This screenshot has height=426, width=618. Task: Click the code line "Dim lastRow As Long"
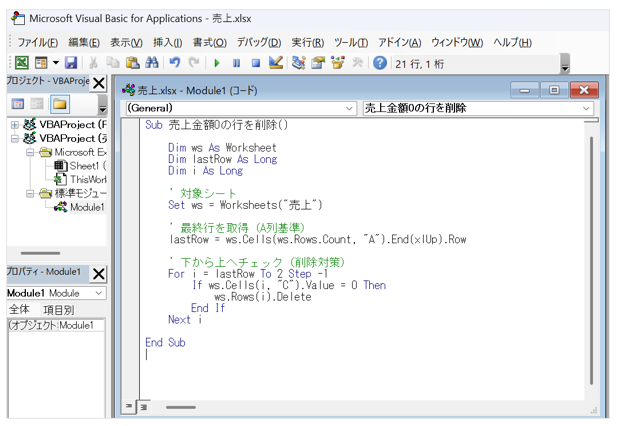[223, 159]
